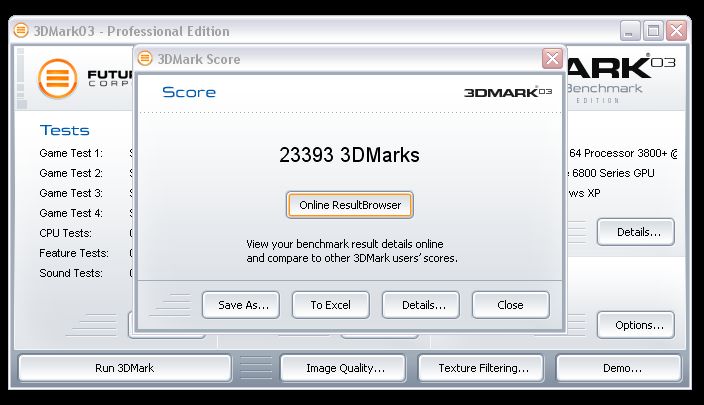Screen dimensions: 704x405
Task: Start the benchmark with Run 3DMark
Action: (125, 368)
